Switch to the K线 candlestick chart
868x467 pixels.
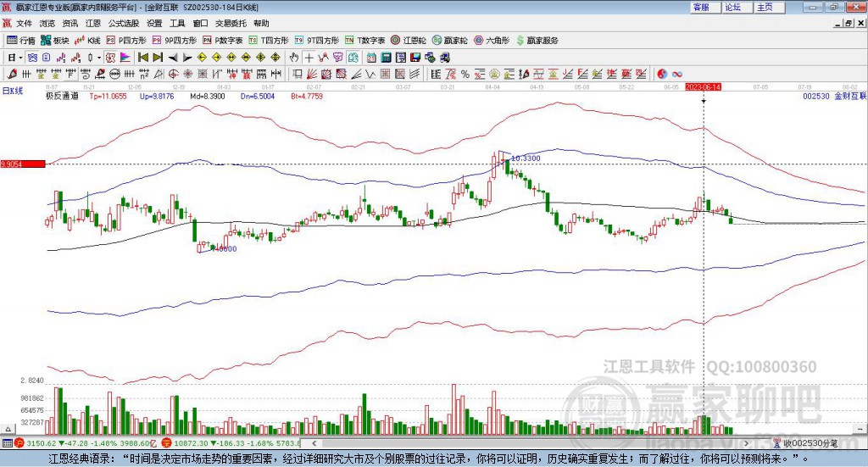pos(87,41)
